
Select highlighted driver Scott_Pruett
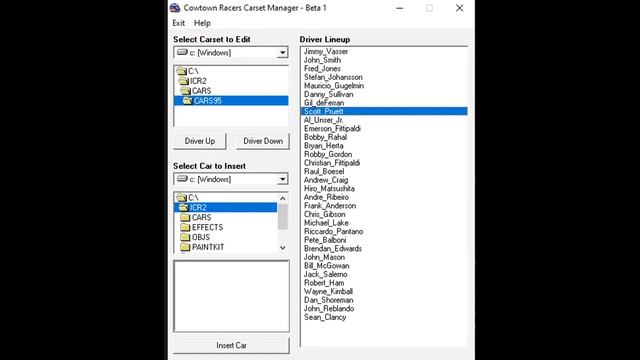tap(384, 111)
